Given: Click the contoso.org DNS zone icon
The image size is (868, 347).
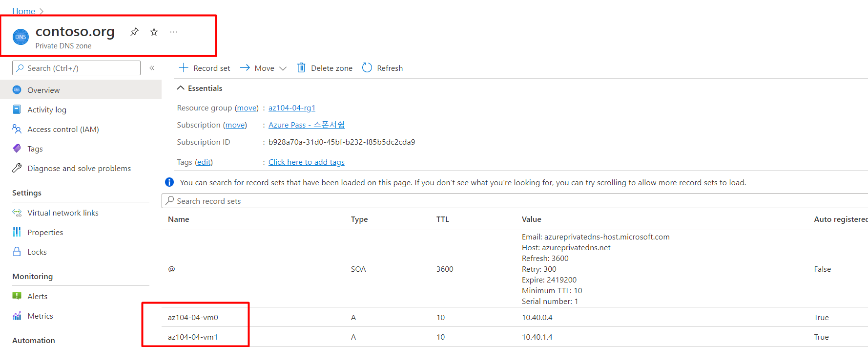Looking at the screenshot, I should [21, 37].
